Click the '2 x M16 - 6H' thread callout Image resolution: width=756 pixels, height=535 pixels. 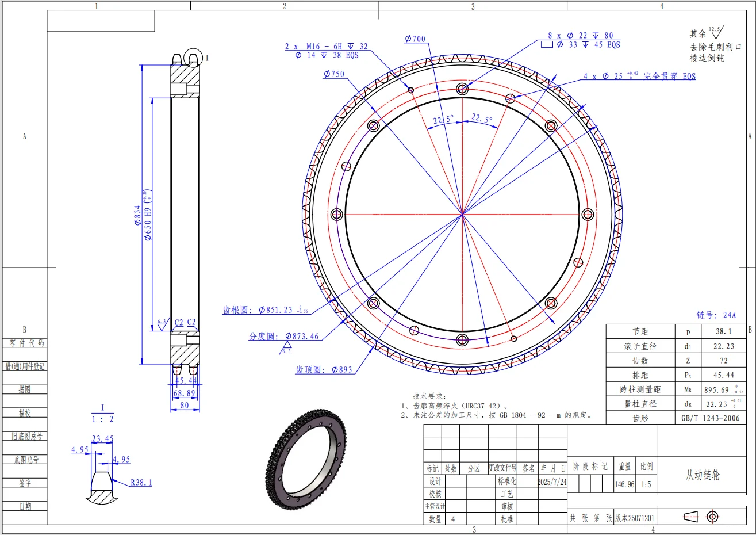pyautogui.click(x=327, y=47)
